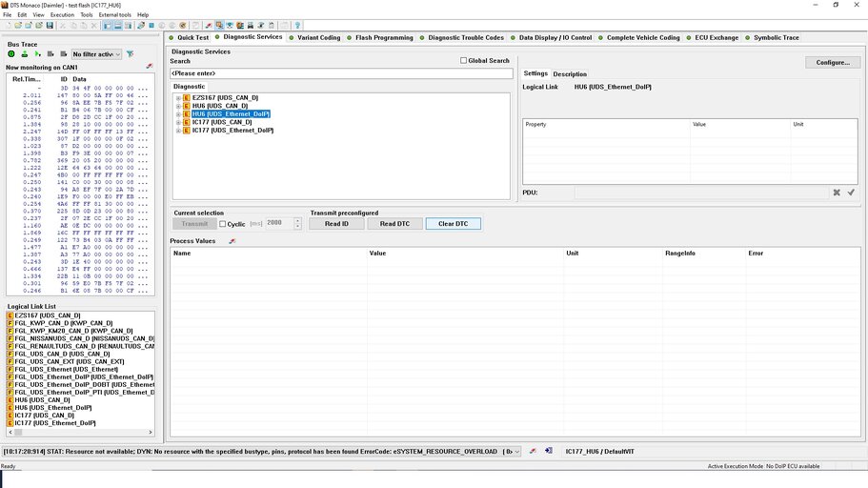This screenshot has width=868, height=488.
Task: Click the Configure... button
Action: point(832,62)
